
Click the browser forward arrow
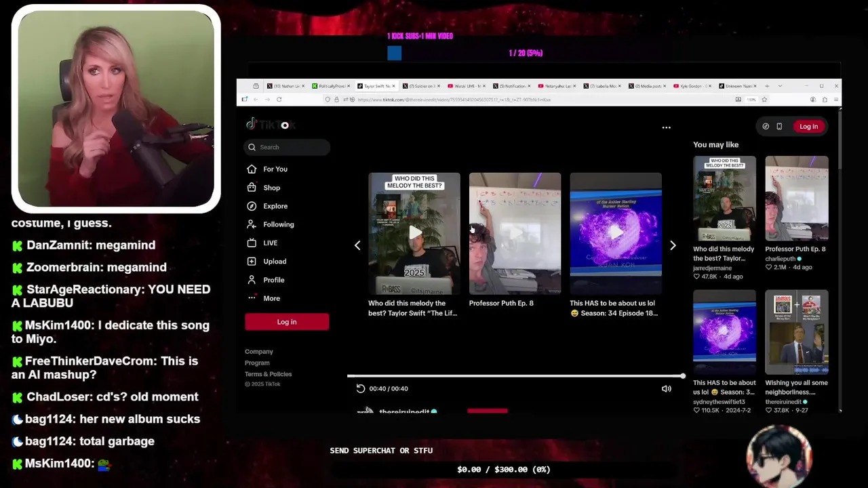(267, 100)
